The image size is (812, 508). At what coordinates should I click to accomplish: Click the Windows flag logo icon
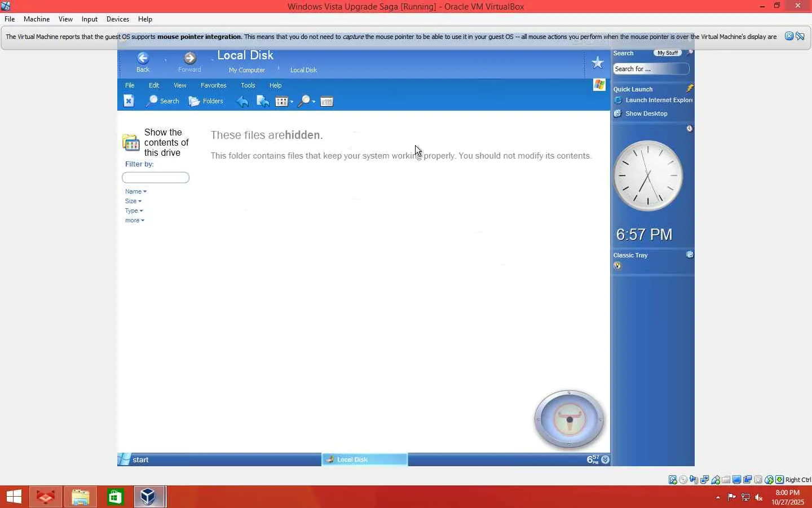[x=599, y=85]
